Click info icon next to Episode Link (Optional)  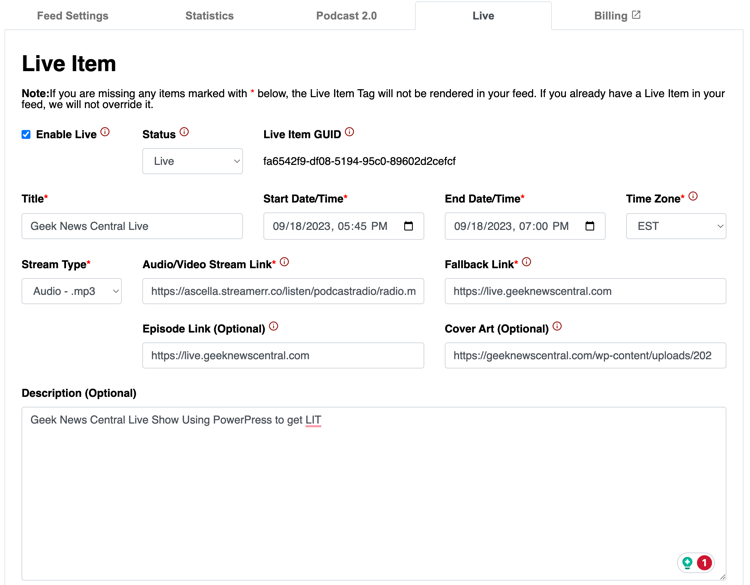click(274, 326)
